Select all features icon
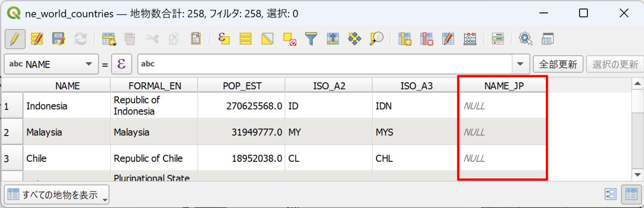 (x=245, y=39)
